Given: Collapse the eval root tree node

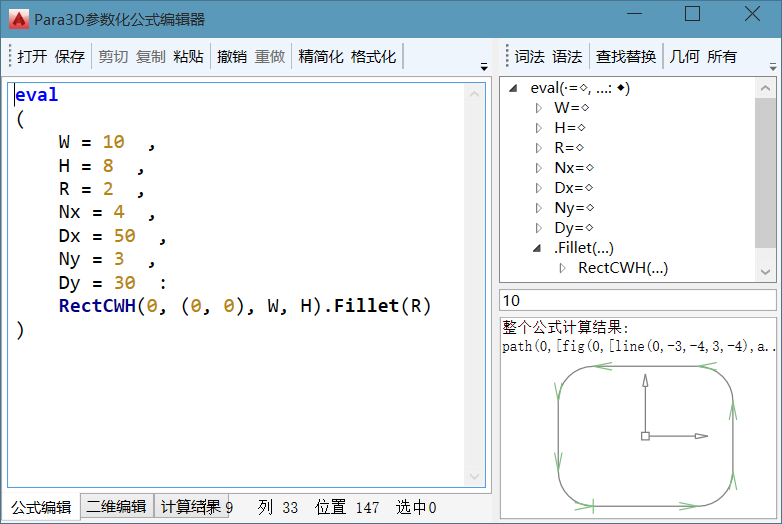Looking at the screenshot, I should (513, 88).
